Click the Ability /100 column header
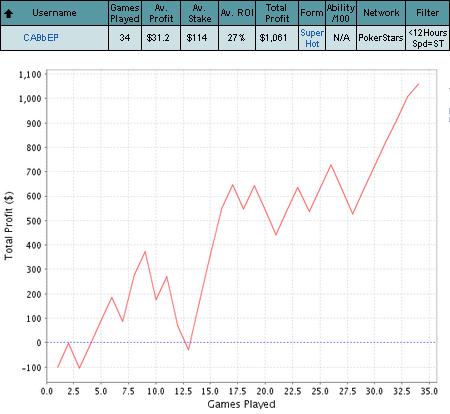The image size is (450, 414). click(x=341, y=13)
